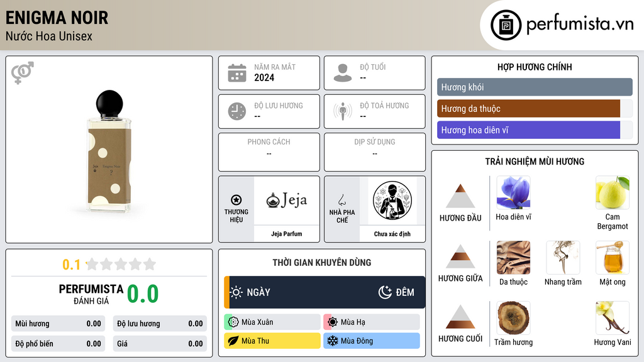Click the ENIGMA NOIR title
The image size is (644, 362).
coord(57,18)
